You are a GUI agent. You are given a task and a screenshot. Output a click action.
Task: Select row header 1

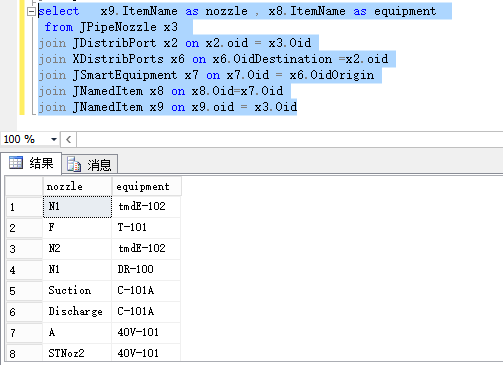pyautogui.click(x=24, y=207)
